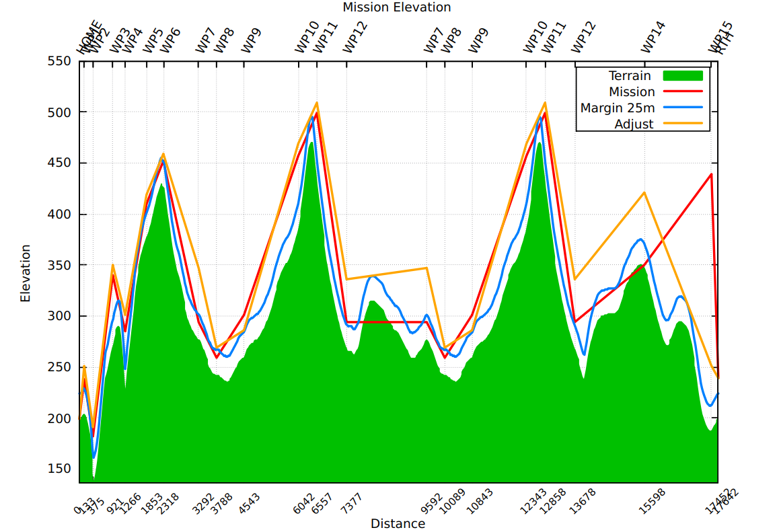779x532 pixels.
Task: Click the 15598 distance tick label
Action: tap(651, 501)
